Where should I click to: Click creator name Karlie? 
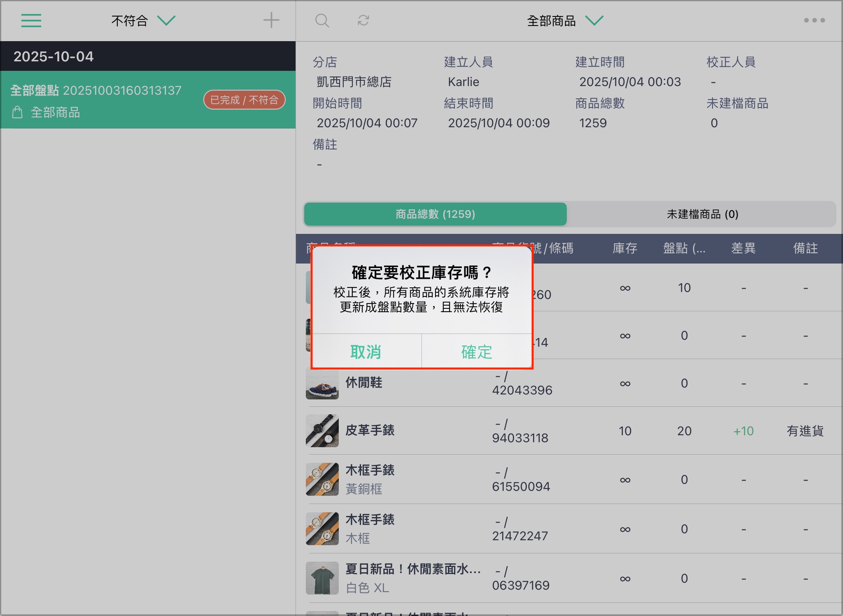463,82
